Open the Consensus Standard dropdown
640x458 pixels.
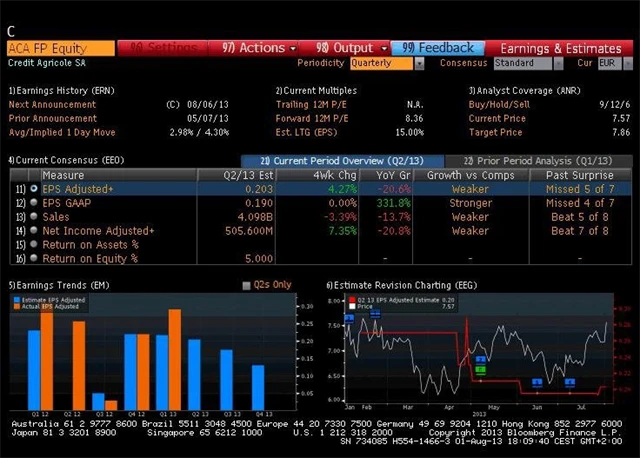(x=558, y=63)
